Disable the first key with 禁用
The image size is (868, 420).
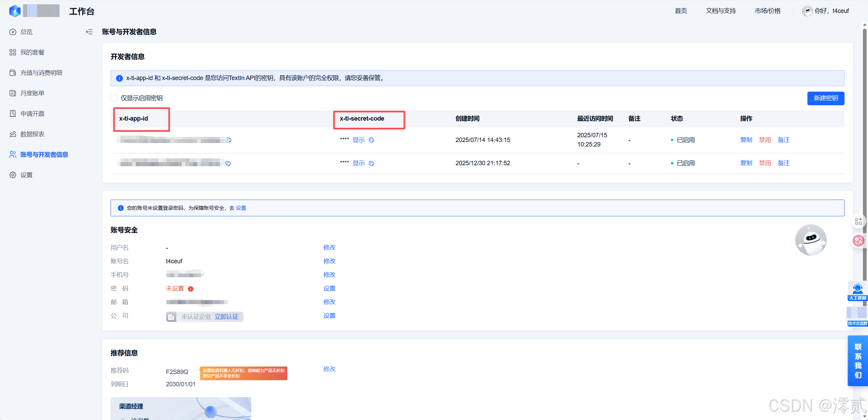[x=765, y=140]
